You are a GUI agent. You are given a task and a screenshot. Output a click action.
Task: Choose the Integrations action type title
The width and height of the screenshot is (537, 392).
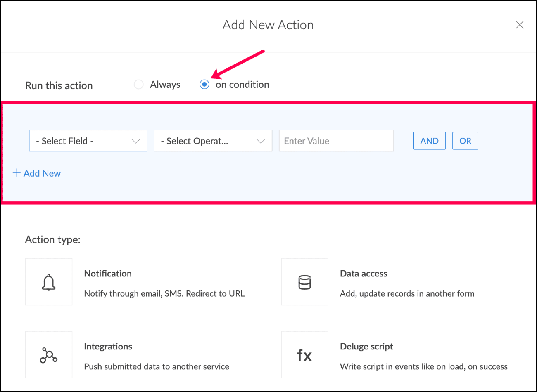click(x=108, y=347)
